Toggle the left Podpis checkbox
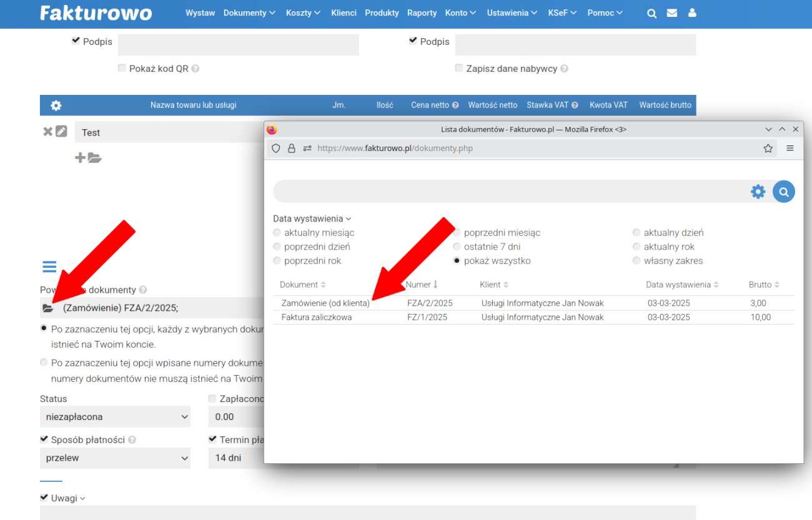Screen dimensions: 812x520 76,41
